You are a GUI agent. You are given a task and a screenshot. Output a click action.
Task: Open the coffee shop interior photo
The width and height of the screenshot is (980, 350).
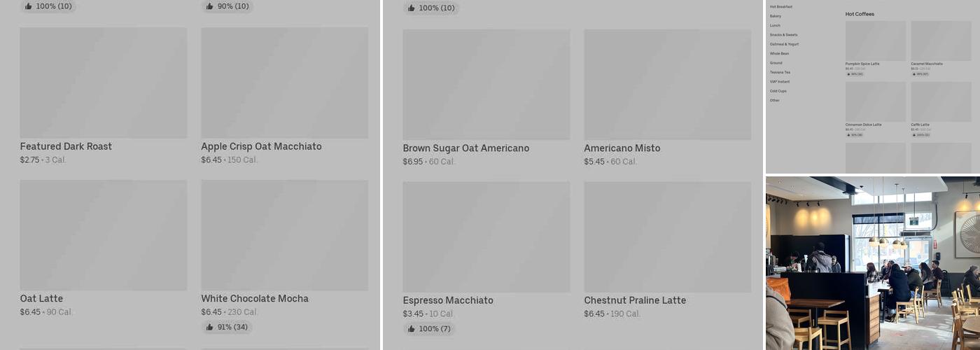(x=872, y=262)
